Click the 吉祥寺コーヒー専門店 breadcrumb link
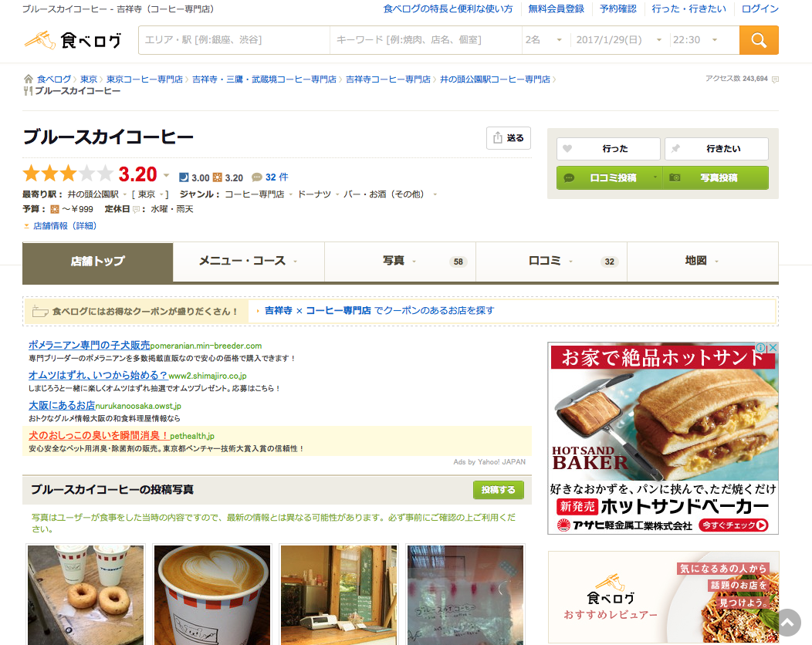Viewport: 812px width, 645px height. pos(388,79)
